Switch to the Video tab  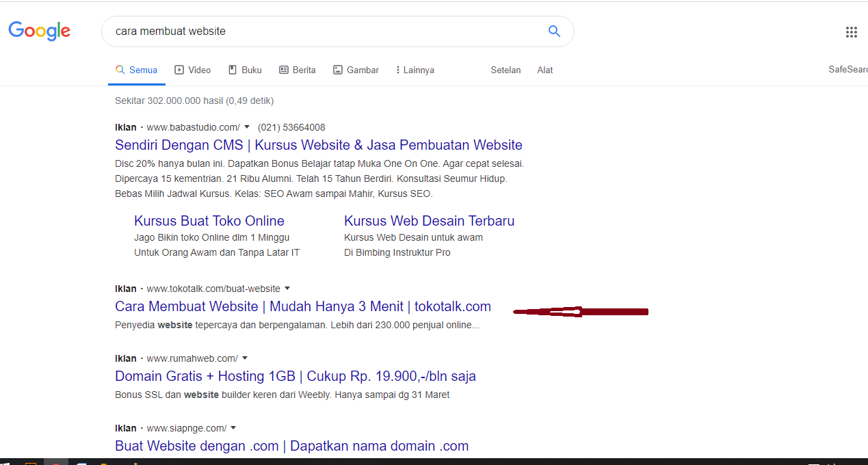[x=193, y=70]
